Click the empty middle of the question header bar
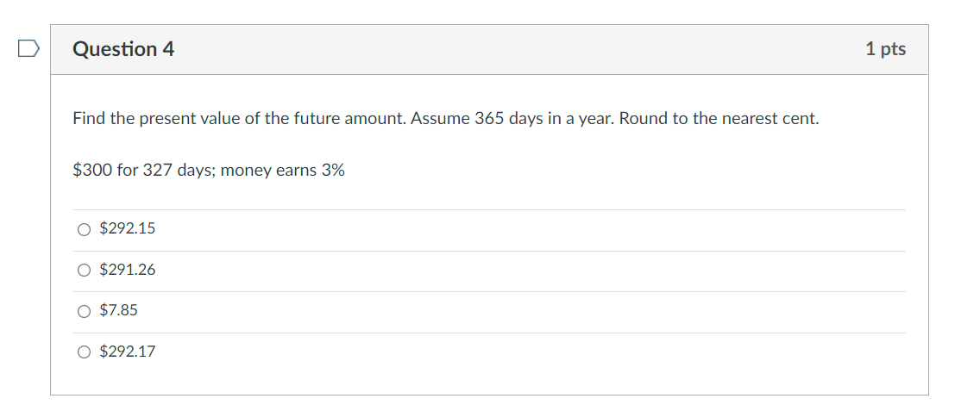980x411 pixels. point(518,49)
